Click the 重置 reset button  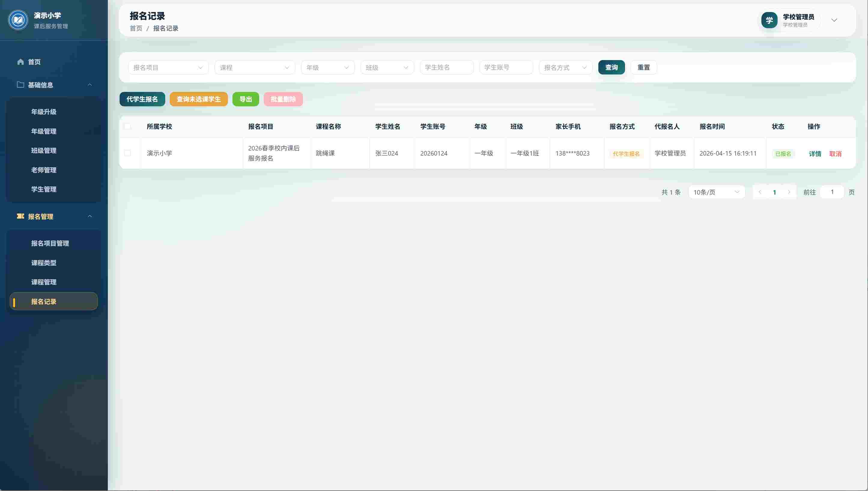(643, 68)
